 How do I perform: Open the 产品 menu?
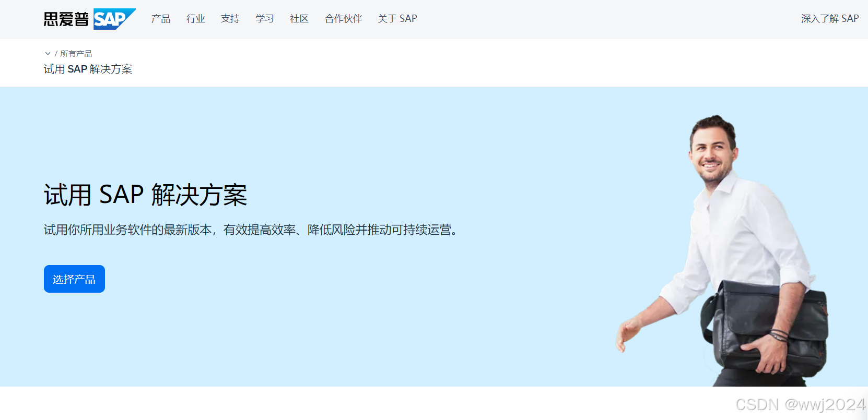click(x=161, y=19)
